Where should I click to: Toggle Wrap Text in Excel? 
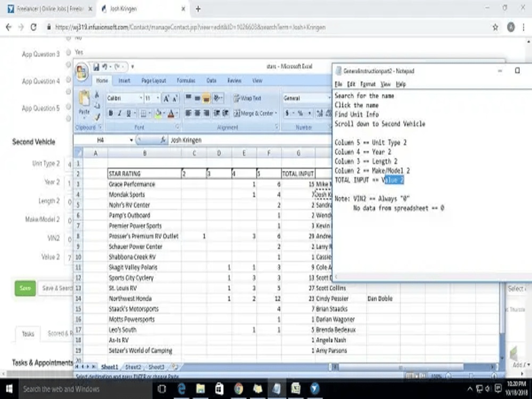point(247,98)
